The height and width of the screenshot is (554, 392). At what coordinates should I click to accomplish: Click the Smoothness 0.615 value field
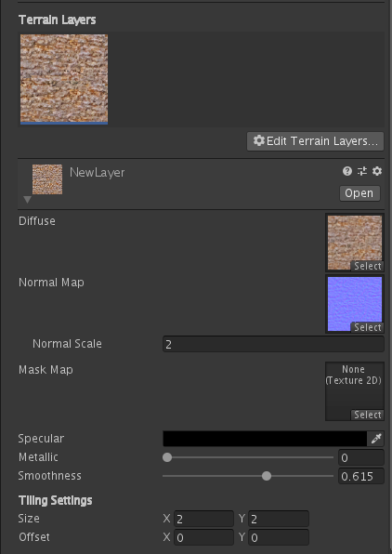[x=361, y=476]
